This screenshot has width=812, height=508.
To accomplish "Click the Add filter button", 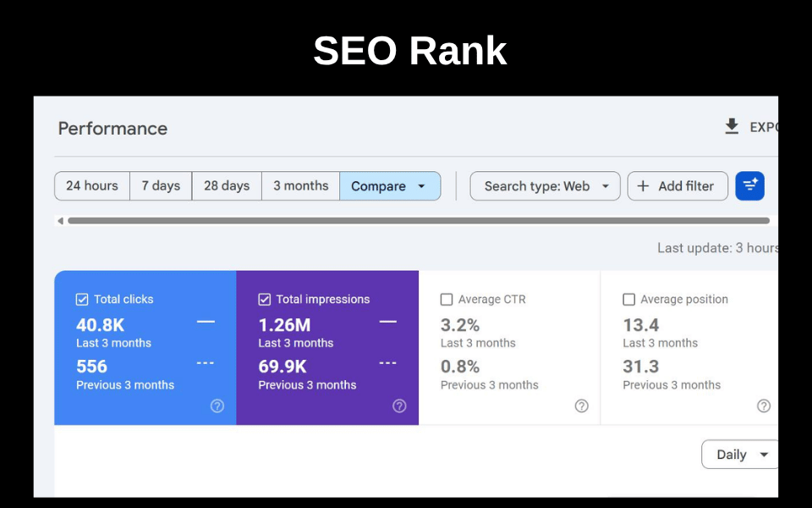I will 678,186.
